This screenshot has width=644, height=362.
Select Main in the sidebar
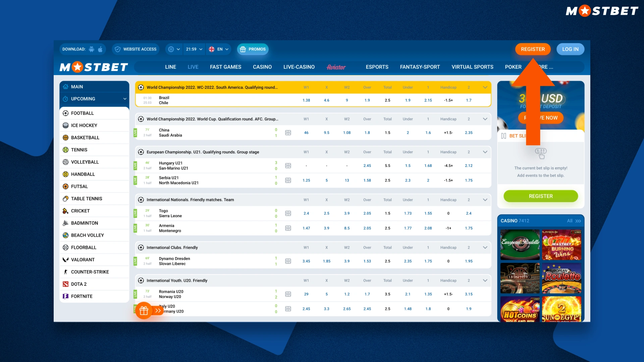pos(94,87)
